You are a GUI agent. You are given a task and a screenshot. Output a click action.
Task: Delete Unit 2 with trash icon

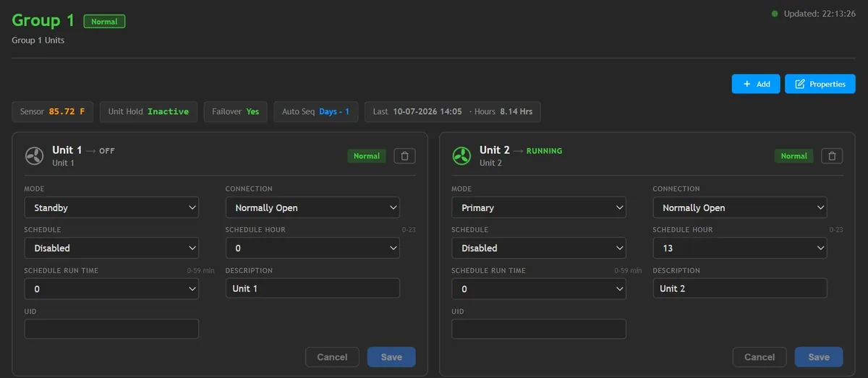[832, 156]
